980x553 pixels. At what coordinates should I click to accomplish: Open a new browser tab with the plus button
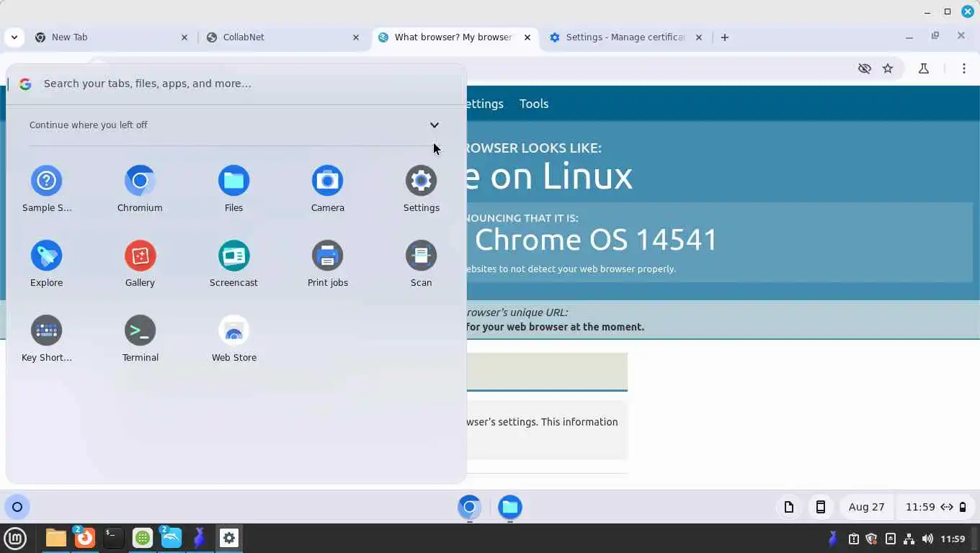coord(725,37)
